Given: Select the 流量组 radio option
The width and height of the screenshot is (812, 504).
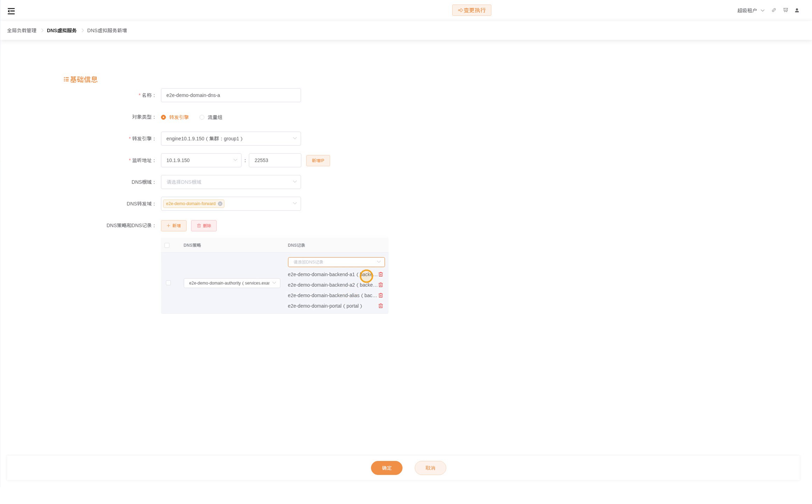Looking at the screenshot, I should [211, 117].
